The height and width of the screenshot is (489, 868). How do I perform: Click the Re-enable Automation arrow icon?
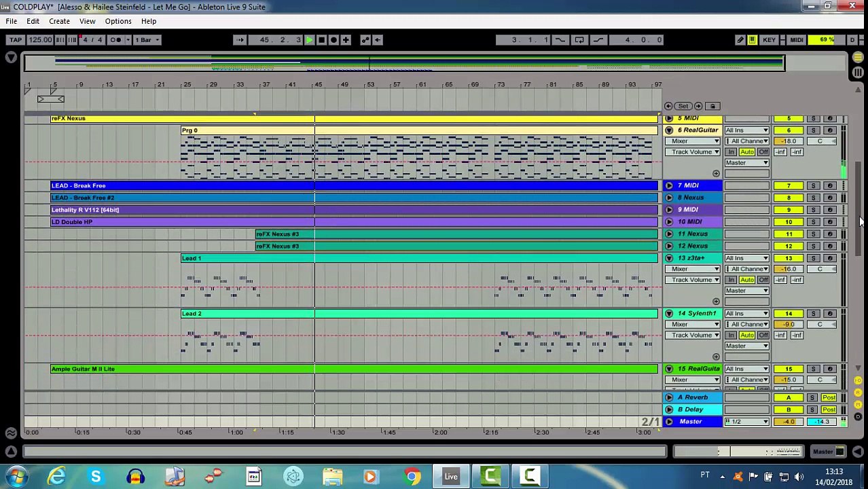(x=378, y=40)
